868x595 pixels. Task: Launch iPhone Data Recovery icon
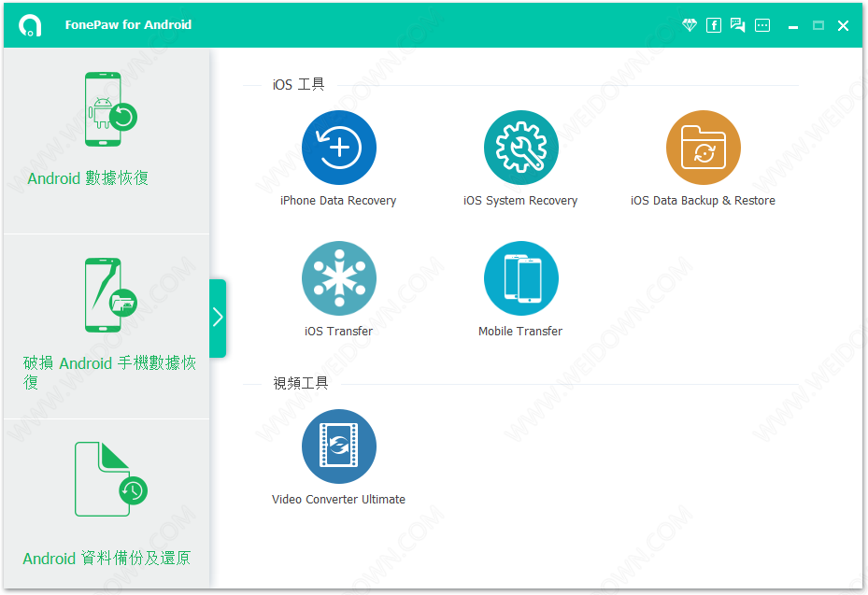point(339,148)
